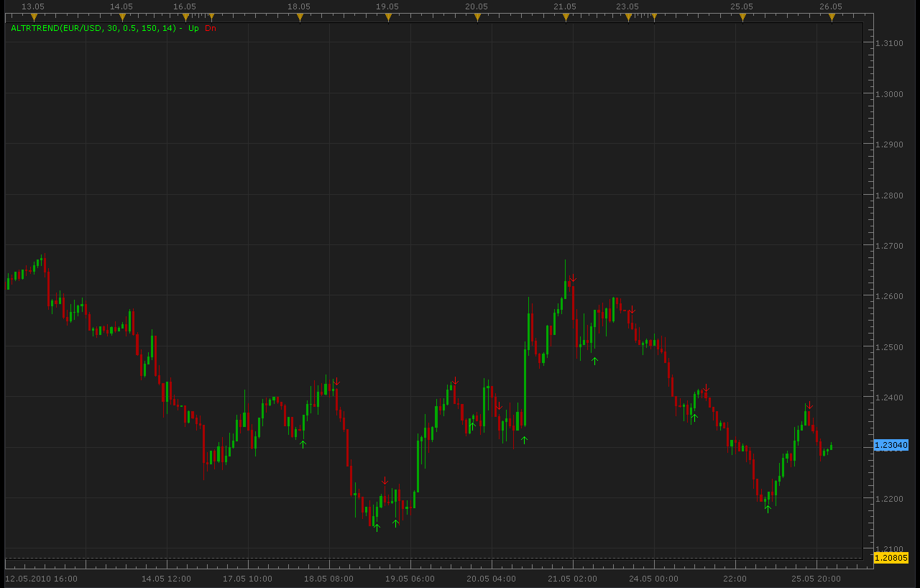Image resolution: width=920 pixels, height=588 pixels.
Task: Click the 1.2900 price axis label
Action: coord(889,144)
